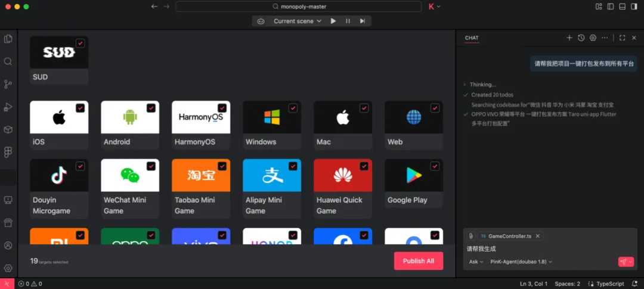Open the Figma icon in sidebar

click(x=8, y=153)
